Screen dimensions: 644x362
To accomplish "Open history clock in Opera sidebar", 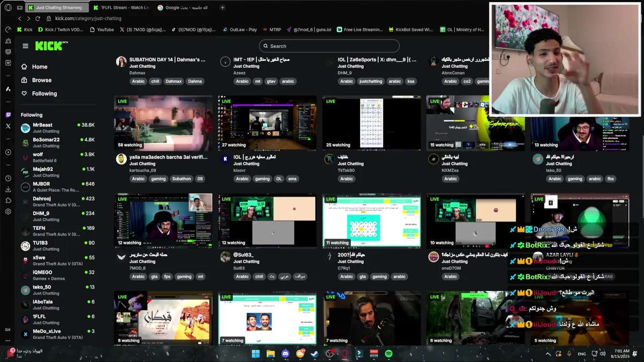I will pos(8,178).
